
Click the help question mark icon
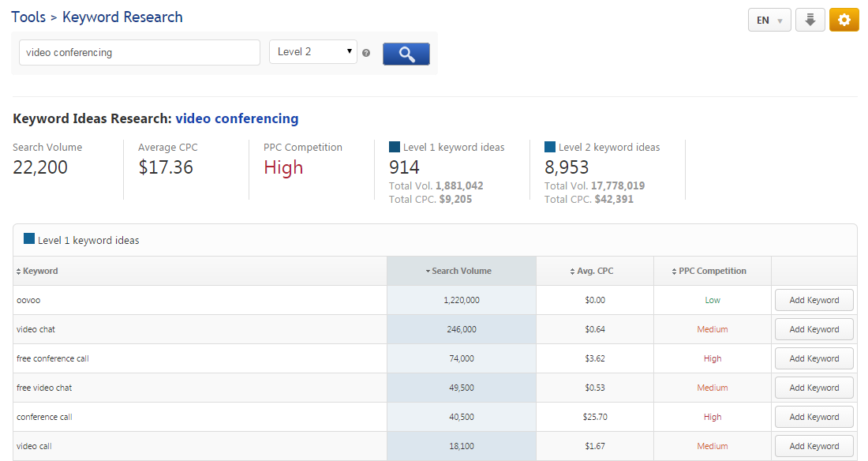(x=366, y=54)
